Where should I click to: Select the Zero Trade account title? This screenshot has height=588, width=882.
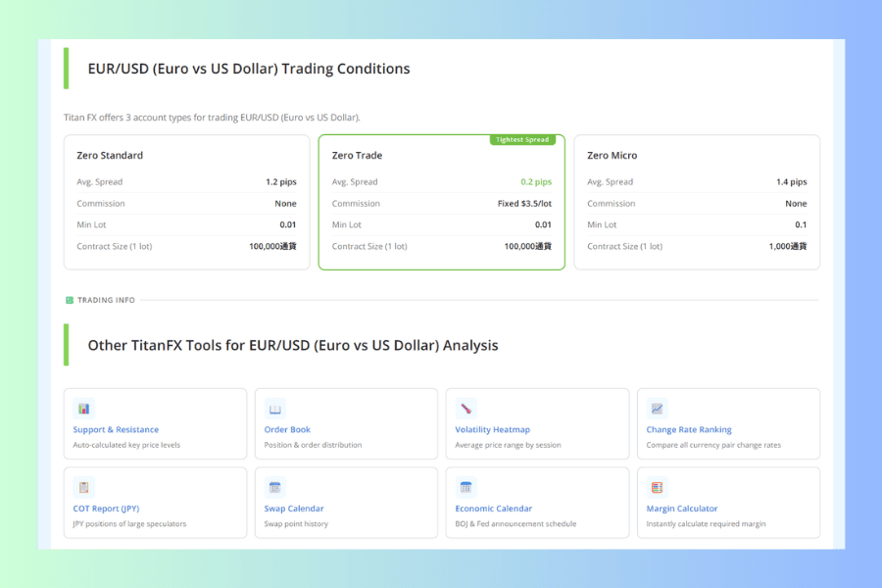tap(357, 155)
